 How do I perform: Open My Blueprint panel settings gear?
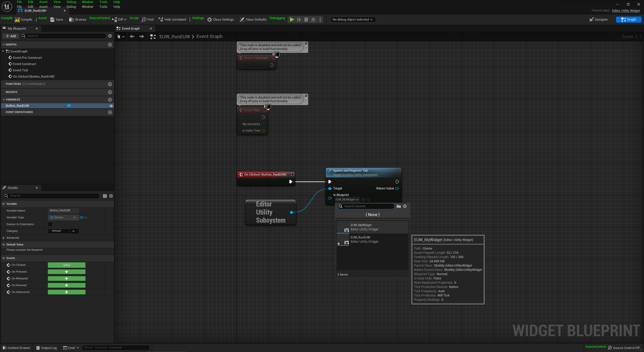click(x=110, y=36)
